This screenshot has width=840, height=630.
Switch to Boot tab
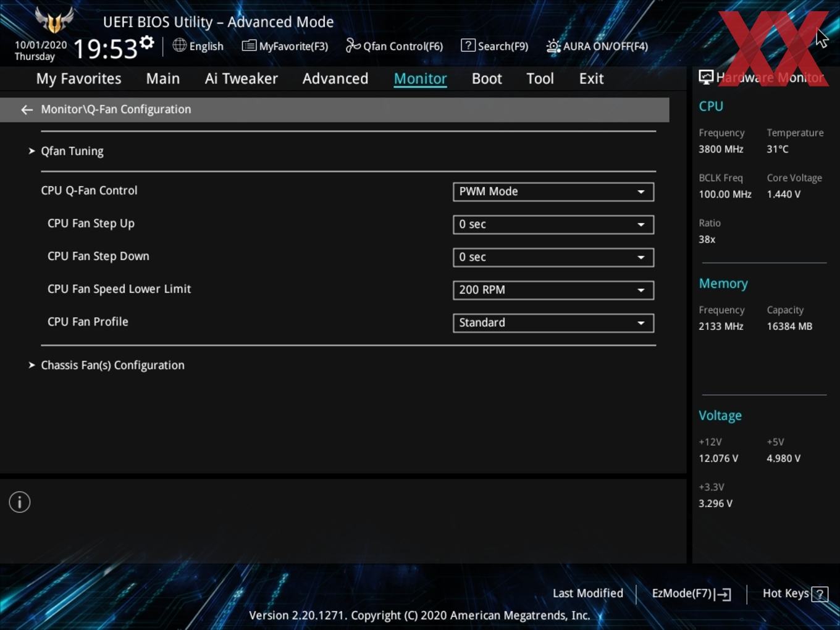coord(487,78)
